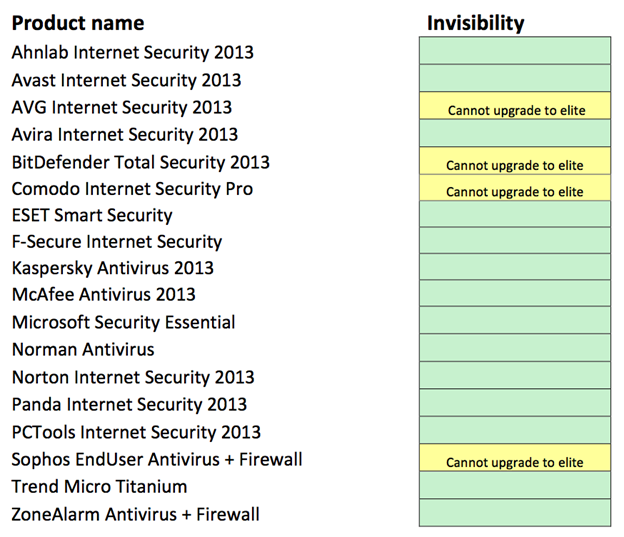Screen dimensions: 624x537
Task: Click AVG Internet Security 2013 product name
Action: click(x=122, y=107)
